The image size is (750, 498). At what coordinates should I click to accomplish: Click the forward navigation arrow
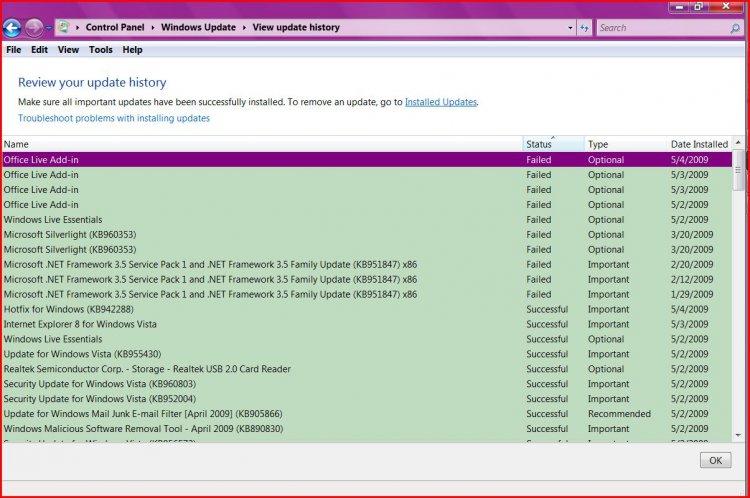pos(33,28)
